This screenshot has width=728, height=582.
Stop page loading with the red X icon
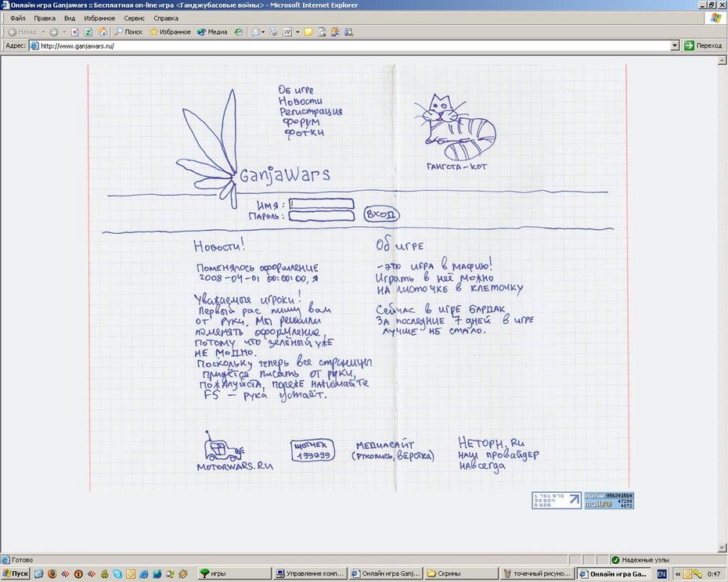pyautogui.click(x=74, y=32)
